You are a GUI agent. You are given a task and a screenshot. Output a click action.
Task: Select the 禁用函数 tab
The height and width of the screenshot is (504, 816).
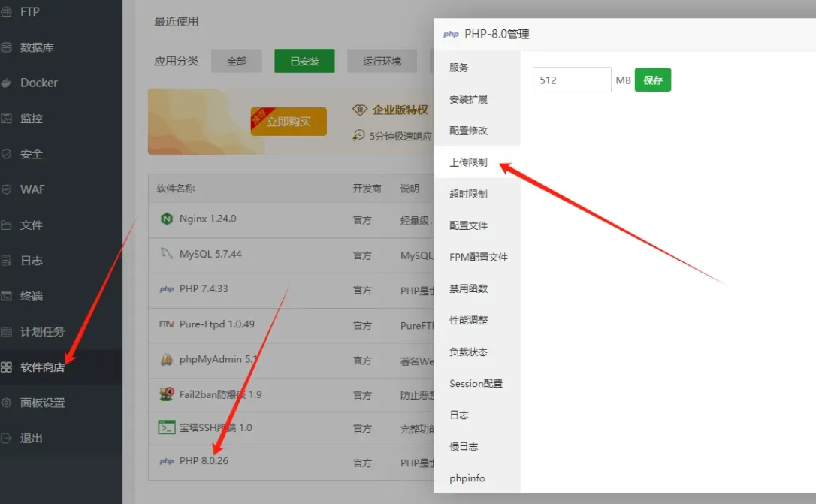(x=468, y=288)
